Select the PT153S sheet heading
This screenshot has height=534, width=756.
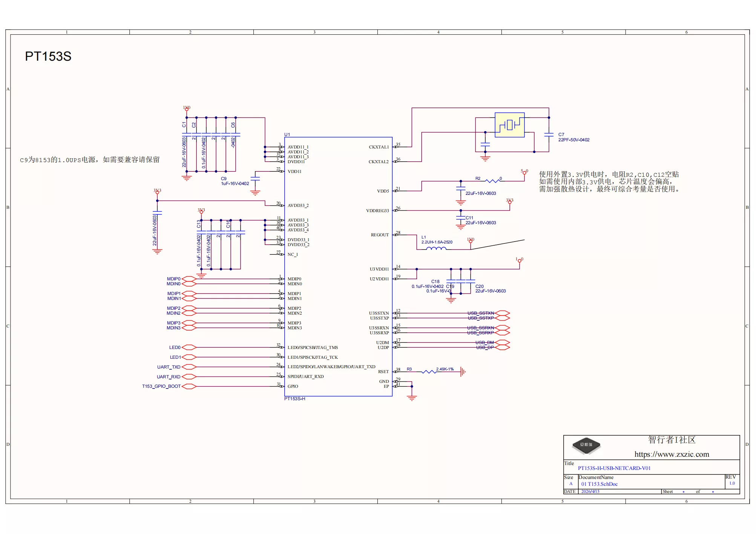tap(48, 56)
